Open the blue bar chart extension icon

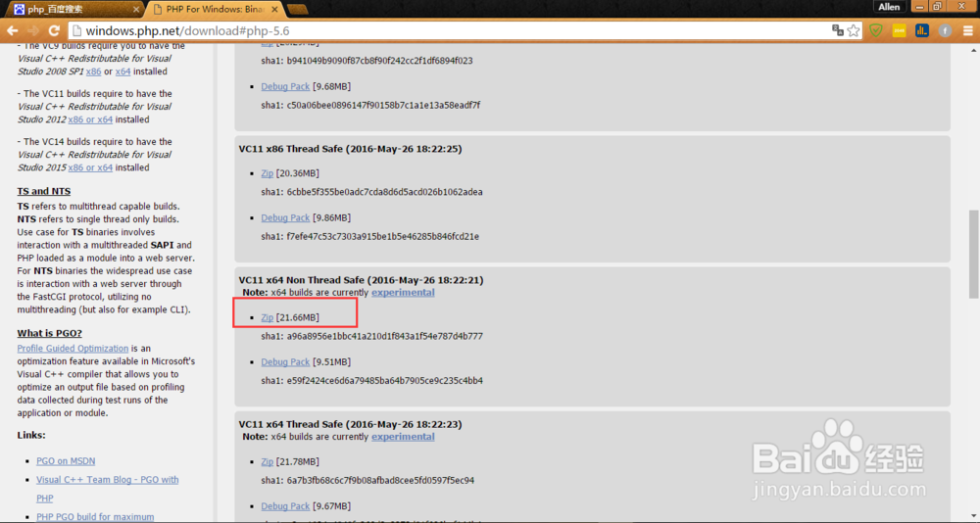pyautogui.click(x=922, y=30)
